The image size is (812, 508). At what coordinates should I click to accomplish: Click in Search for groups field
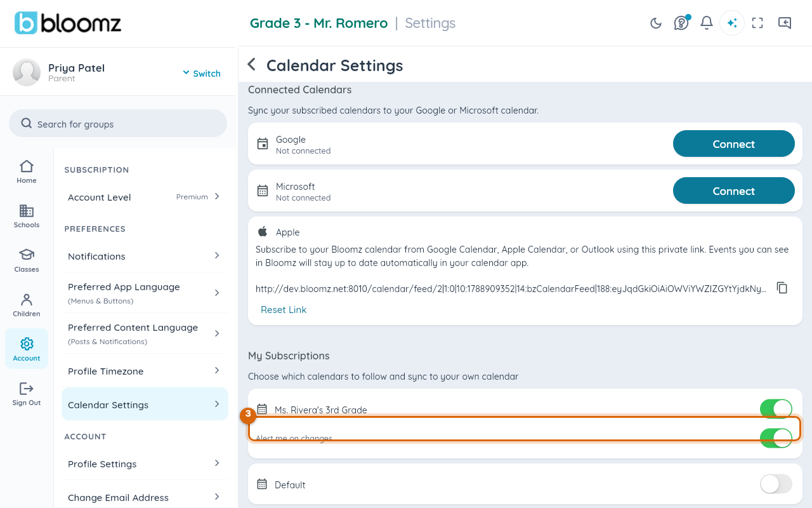tap(118, 123)
